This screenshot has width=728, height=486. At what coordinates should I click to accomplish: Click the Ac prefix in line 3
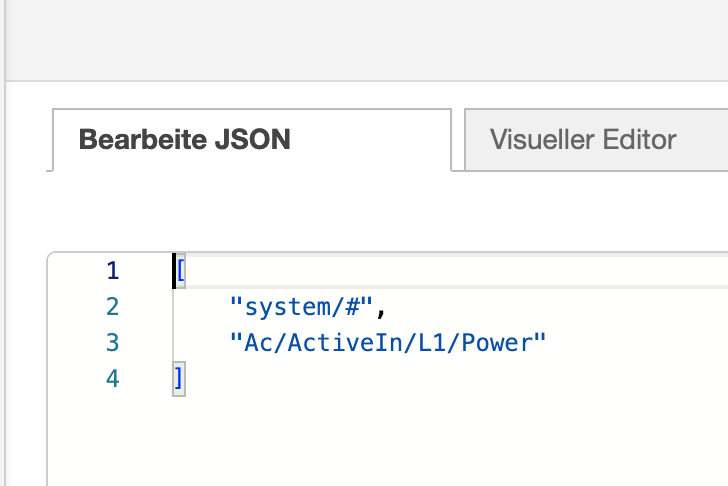258,343
